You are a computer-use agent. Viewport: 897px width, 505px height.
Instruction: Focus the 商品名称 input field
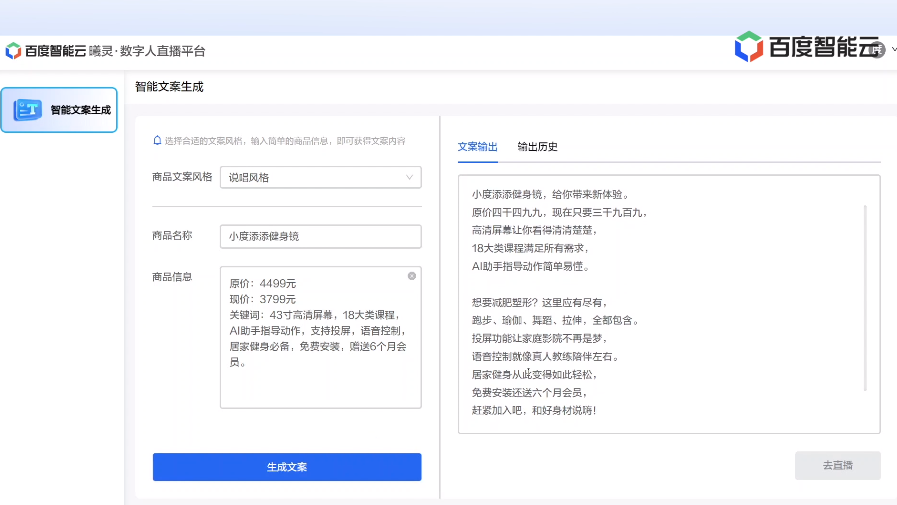coord(320,236)
